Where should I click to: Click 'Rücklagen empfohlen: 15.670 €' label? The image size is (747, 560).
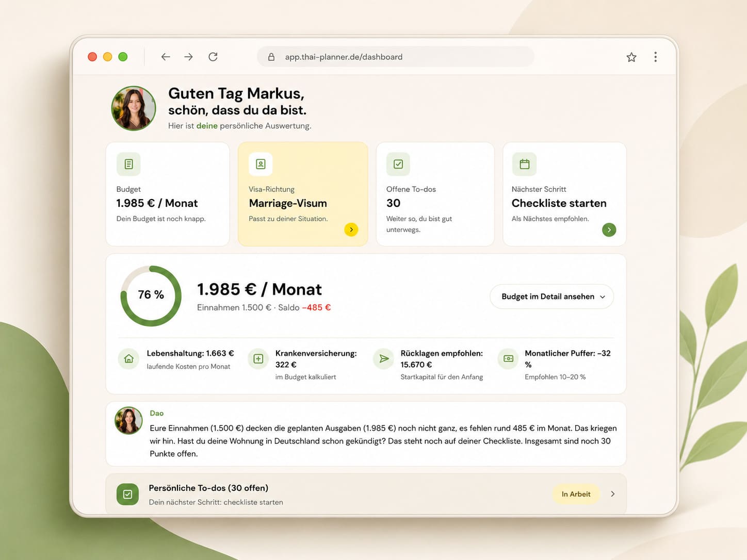(x=442, y=359)
